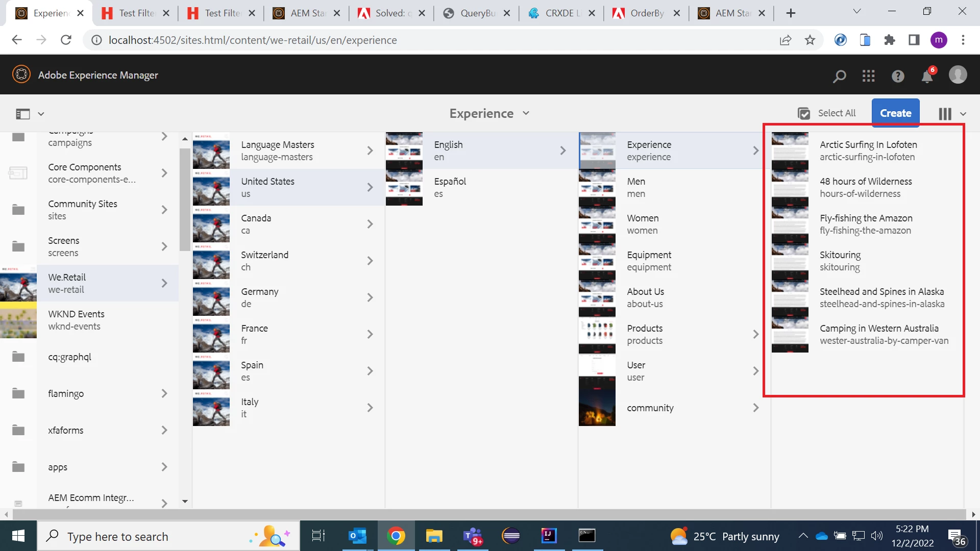Toggle the left rail panel icon
Image resolution: width=980 pixels, height=551 pixels.
[x=23, y=114]
